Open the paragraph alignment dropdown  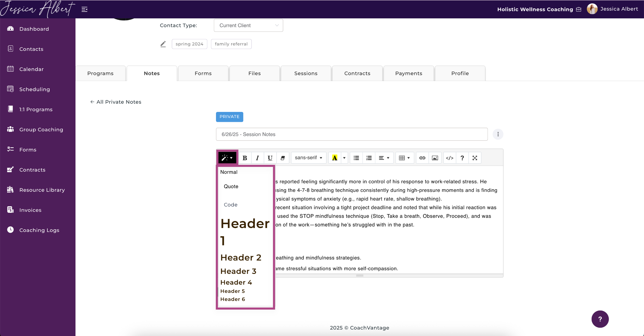tap(384, 158)
